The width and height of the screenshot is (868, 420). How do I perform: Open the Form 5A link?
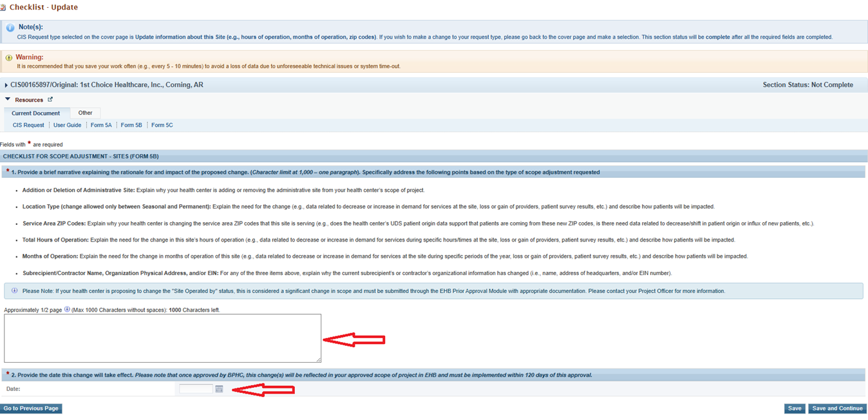[x=101, y=125]
